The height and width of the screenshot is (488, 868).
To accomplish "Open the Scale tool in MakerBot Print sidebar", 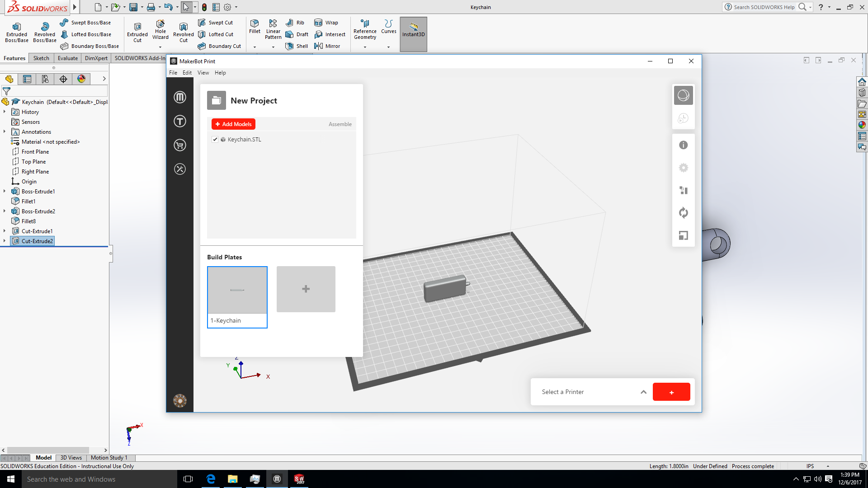I will point(683,235).
